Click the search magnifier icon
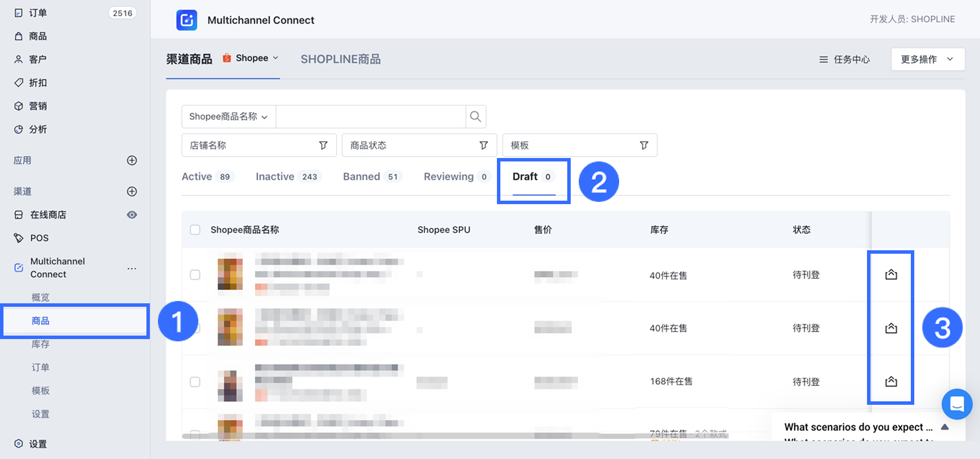 click(476, 116)
